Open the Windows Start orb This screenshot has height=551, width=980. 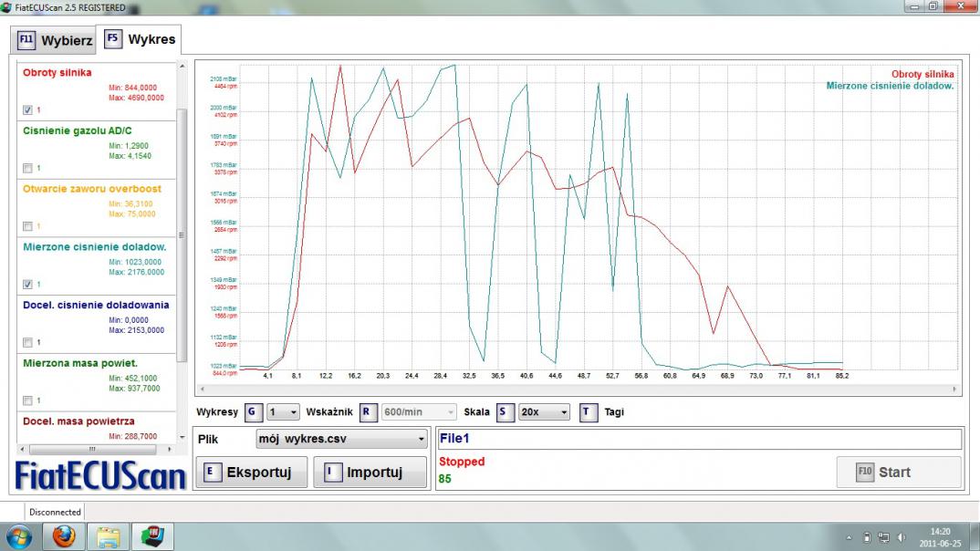click(19, 536)
